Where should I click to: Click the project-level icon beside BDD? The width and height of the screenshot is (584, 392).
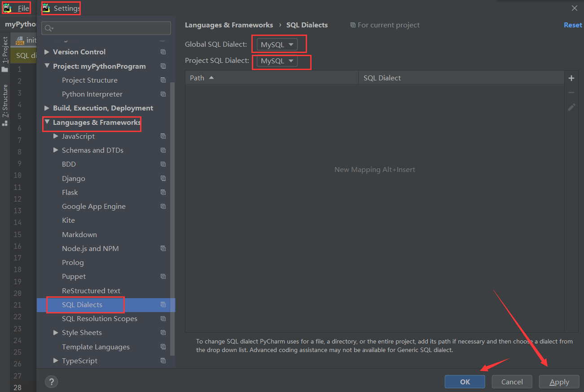(x=163, y=164)
